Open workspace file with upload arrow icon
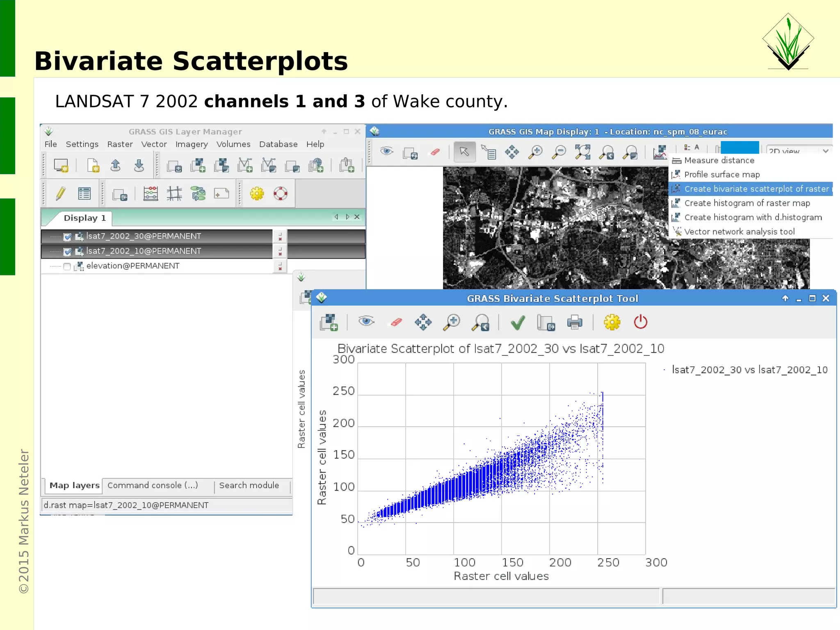Image resolution: width=840 pixels, height=630 pixels. (x=116, y=166)
